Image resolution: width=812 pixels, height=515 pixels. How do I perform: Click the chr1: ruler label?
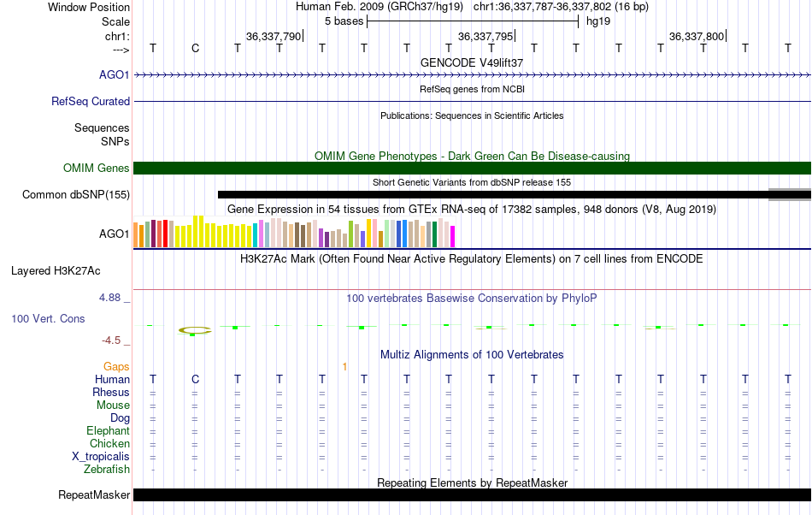pyautogui.click(x=117, y=36)
